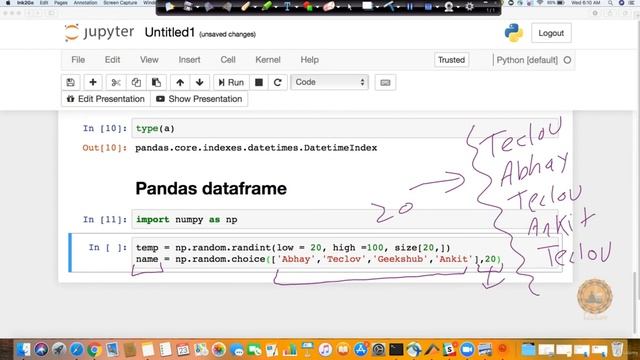Open the text tool options arrow
The image size is (640, 360).
296,7
